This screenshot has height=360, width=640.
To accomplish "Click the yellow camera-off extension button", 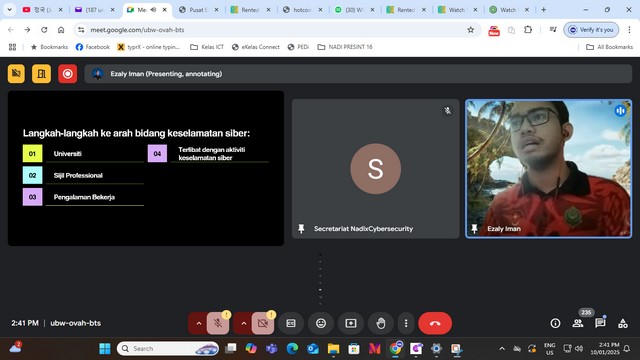I will tap(16, 74).
